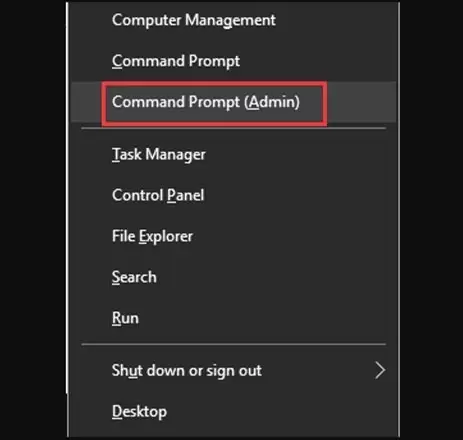The image size is (463, 440).
Task: Click the File Explorer text label
Action: [152, 236]
